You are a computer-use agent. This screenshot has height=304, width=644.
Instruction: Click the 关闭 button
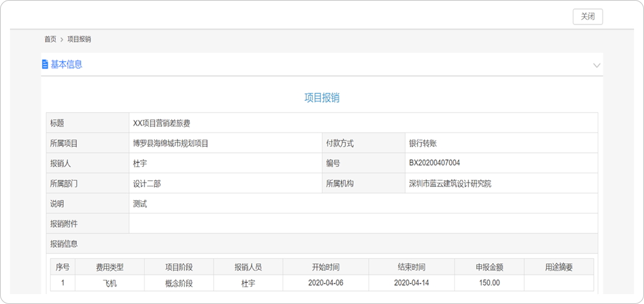[587, 17]
